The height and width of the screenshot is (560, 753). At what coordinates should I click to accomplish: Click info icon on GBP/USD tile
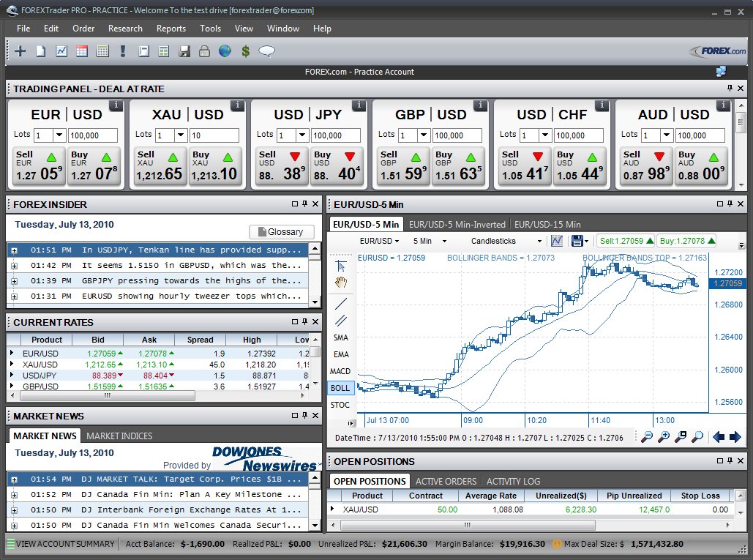480,105
